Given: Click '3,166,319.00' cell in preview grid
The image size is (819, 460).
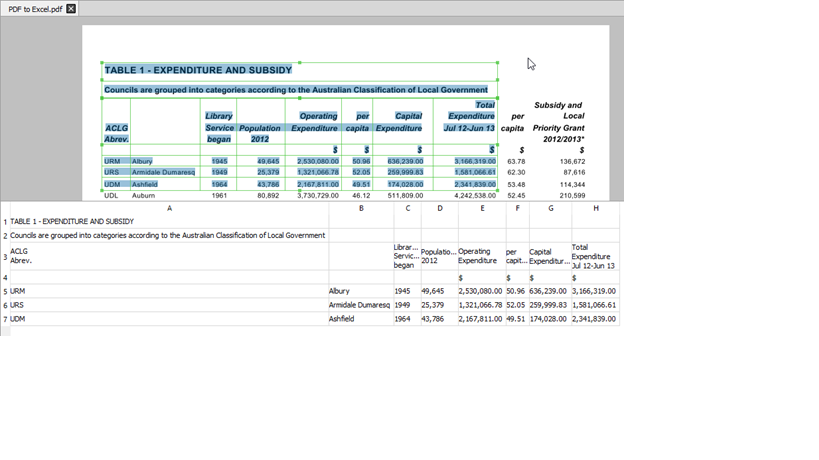Looking at the screenshot, I should pyautogui.click(x=595, y=291).
